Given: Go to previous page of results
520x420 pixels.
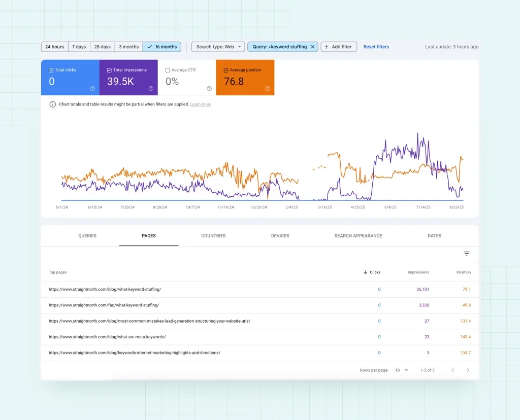Looking at the screenshot, I should 452,370.
